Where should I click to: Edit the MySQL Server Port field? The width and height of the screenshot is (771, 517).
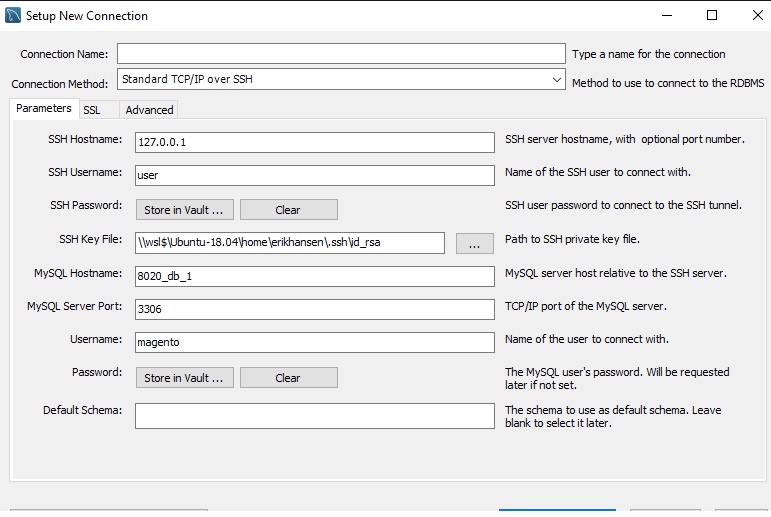(315, 309)
